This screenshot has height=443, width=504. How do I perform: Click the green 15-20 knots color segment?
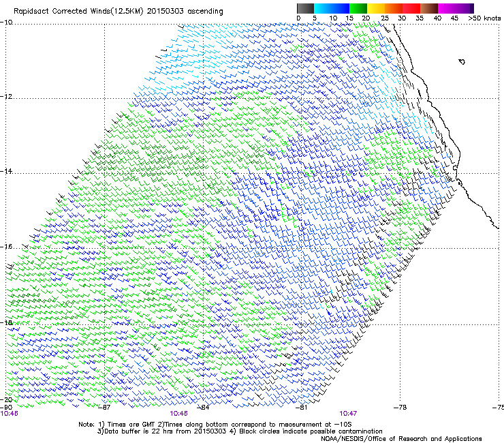click(x=358, y=8)
